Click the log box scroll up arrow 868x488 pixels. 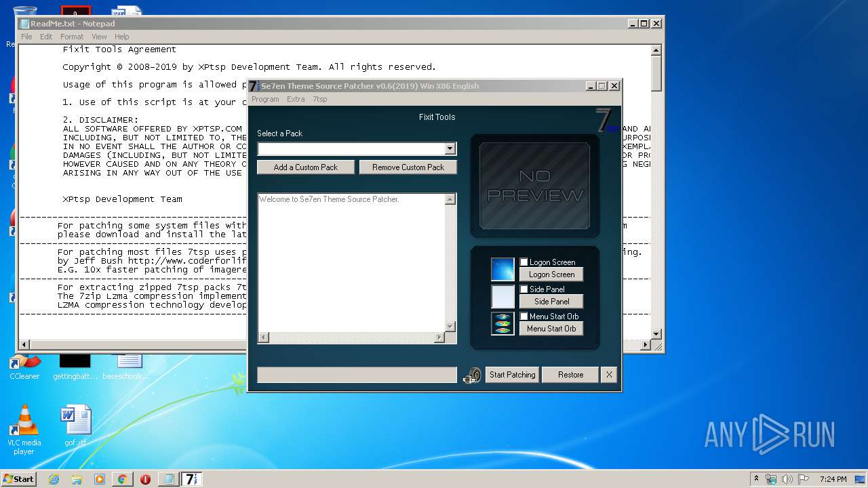450,199
